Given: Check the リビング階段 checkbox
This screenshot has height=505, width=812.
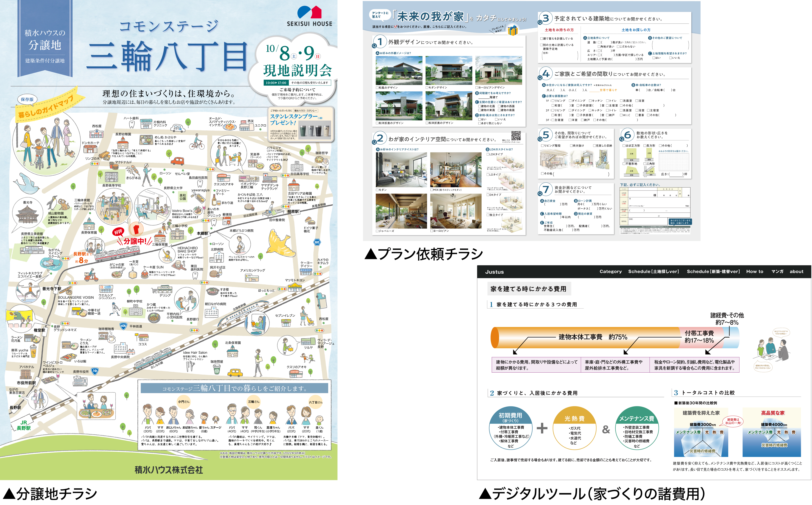Looking at the screenshot, I should pyautogui.click(x=542, y=146).
